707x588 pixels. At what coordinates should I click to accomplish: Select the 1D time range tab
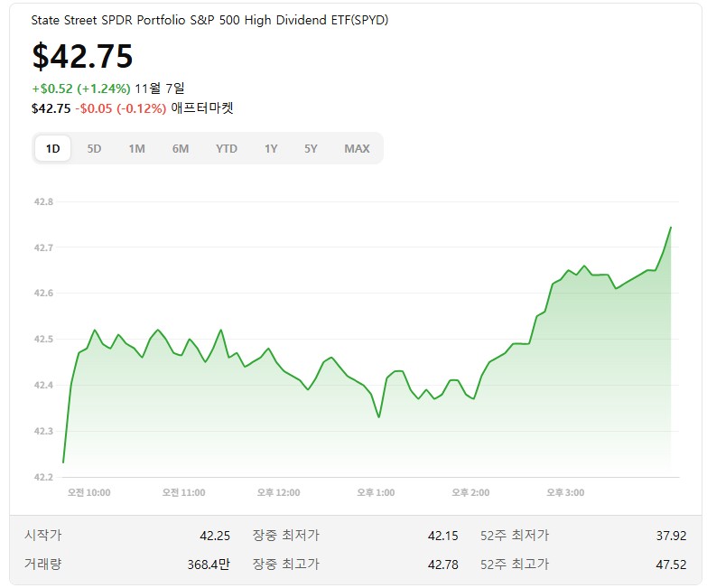coord(52,148)
